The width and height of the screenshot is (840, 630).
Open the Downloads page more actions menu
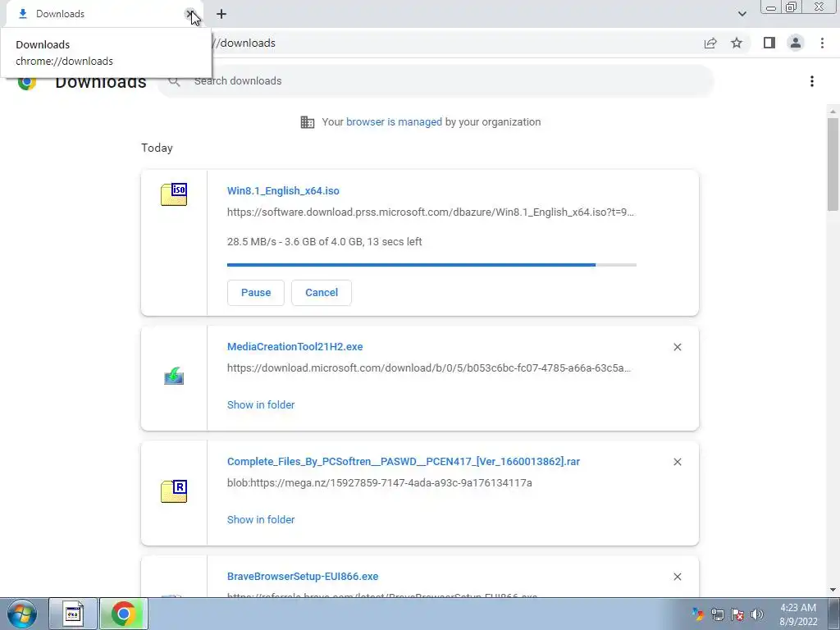(x=812, y=81)
